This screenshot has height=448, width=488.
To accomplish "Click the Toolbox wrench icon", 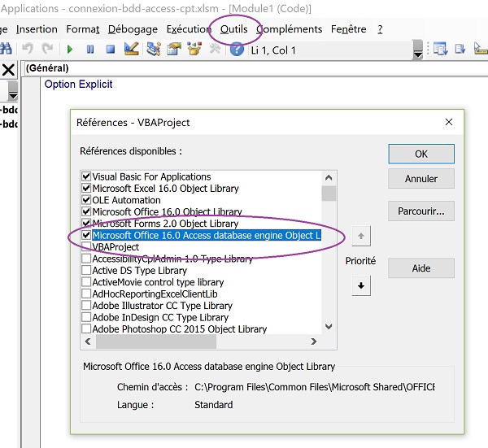I will [215, 49].
